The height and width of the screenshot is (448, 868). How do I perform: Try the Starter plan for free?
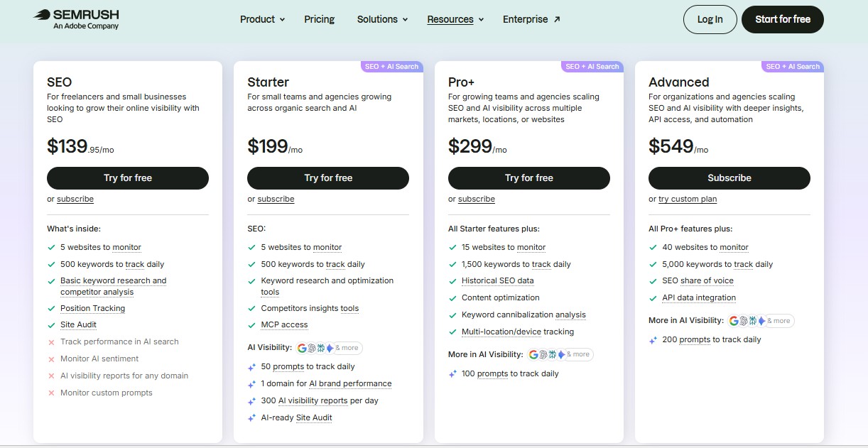328,177
